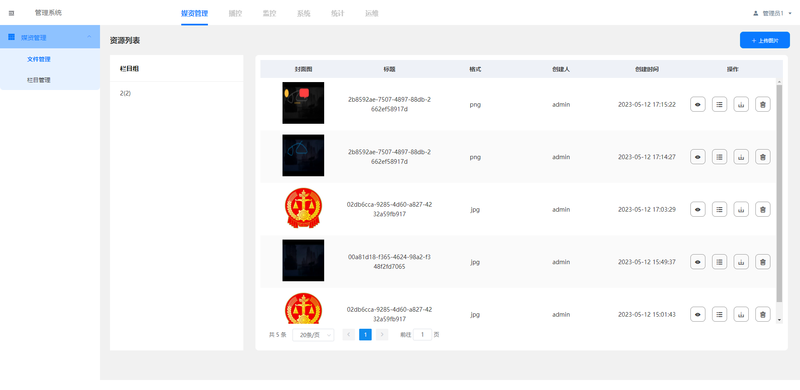Image resolution: width=800 pixels, height=390 pixels.
Task: Preview the 17:14:27 file with eye icon
Action: pyautogui.click(x=698, y=157)
